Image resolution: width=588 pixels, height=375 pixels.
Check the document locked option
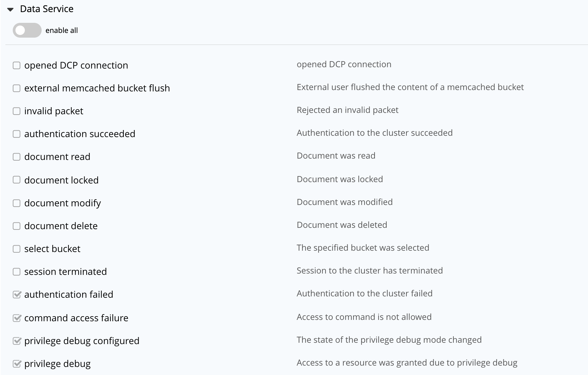click(x=16, y=180)
